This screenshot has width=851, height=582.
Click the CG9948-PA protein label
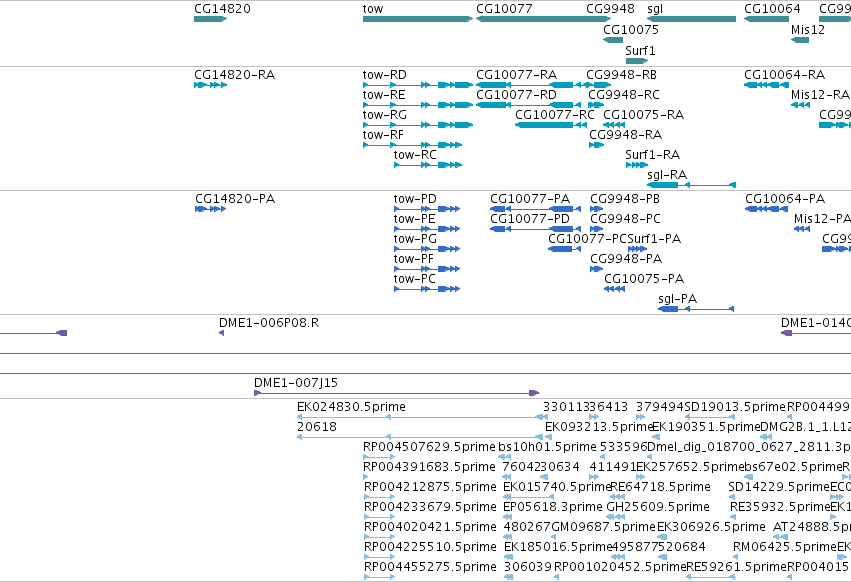[x=626, y=259]
